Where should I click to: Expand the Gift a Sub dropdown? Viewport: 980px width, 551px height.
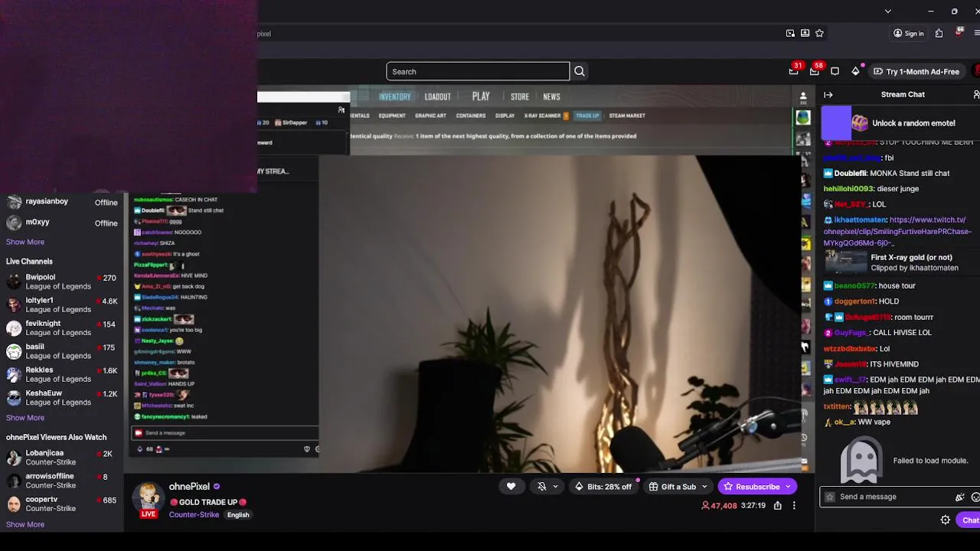(703, 487)
